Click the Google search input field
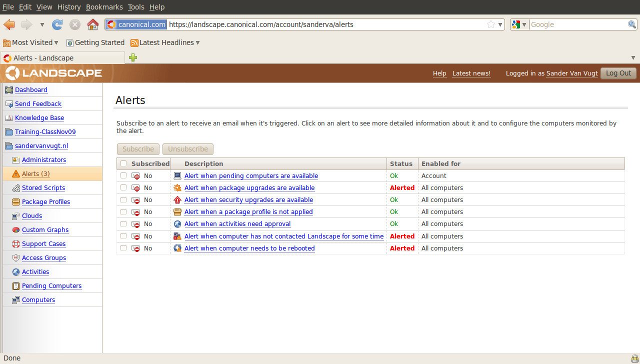Image resolution: width=640 pixels, height=364 pixels. [577, 24]
